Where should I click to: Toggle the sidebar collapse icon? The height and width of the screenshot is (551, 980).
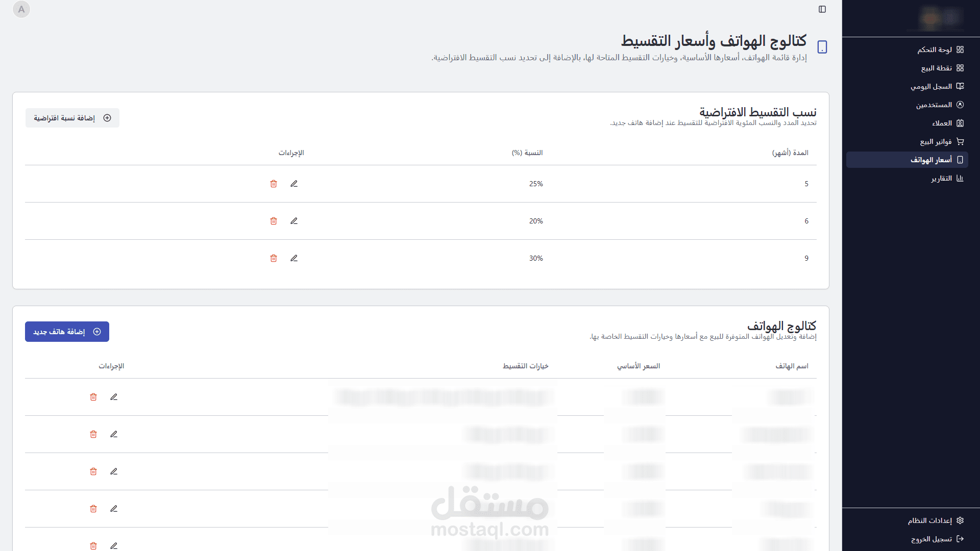(x=822, y=9)
